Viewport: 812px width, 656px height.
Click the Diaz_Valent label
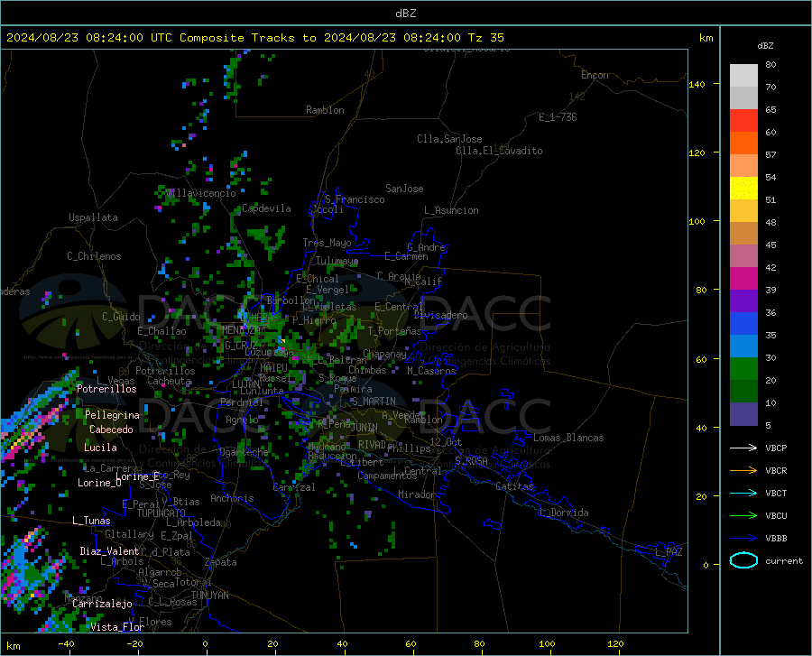[x=109, y=551]
